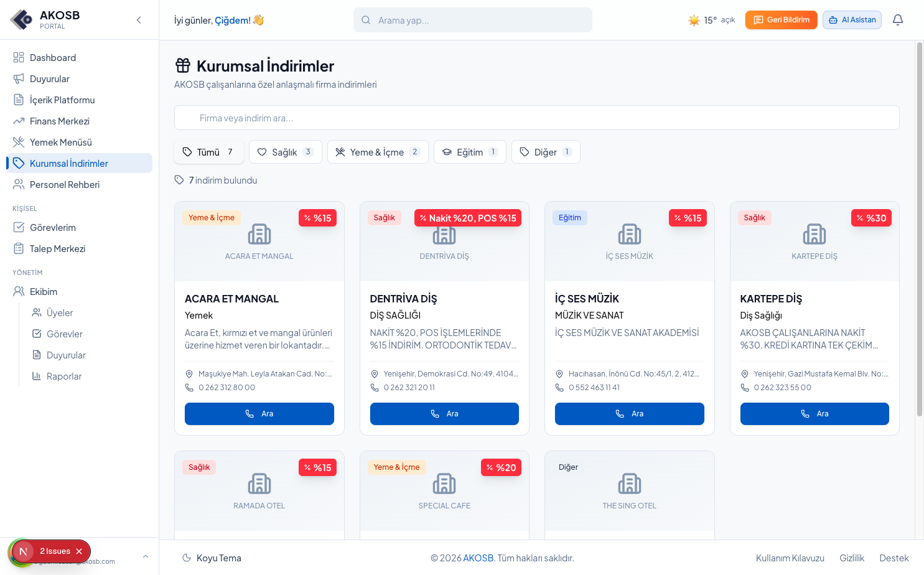Click the RAMADA OTEL building icon
This screenshot has width=924, height=575.
pos(259,484)
